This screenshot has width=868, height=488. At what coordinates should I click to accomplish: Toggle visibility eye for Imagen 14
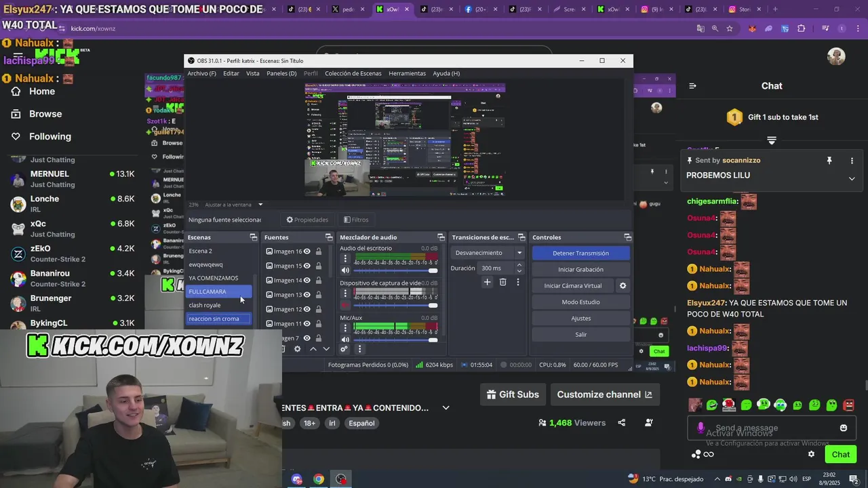(x=307, y=280)
